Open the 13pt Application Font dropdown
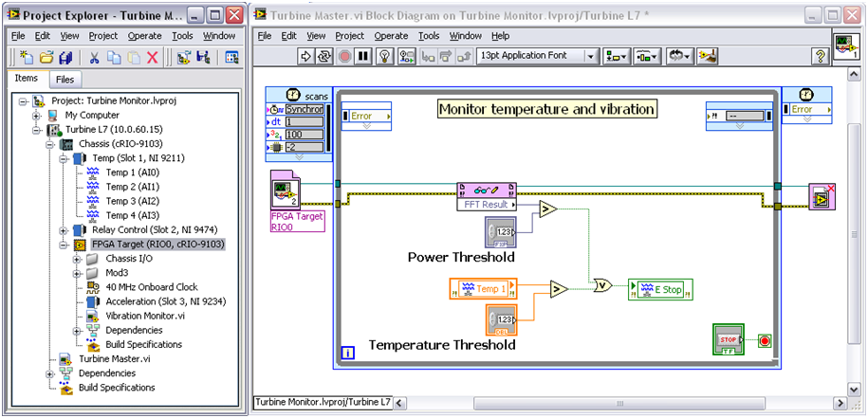 537,56
